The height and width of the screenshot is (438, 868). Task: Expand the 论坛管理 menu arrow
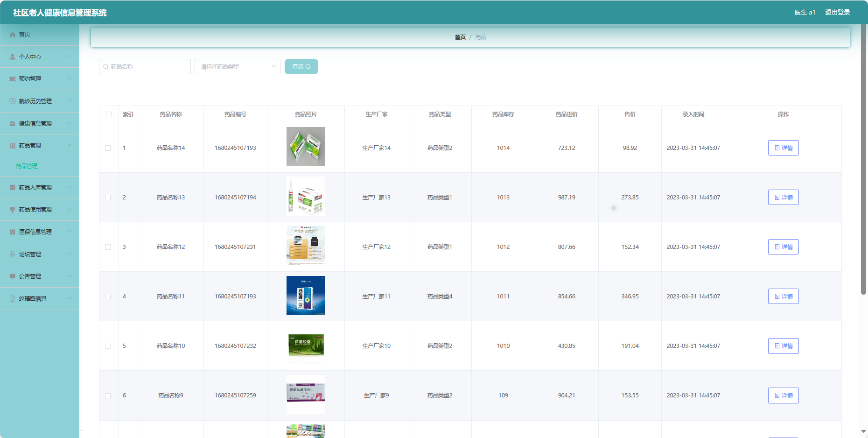[70, 254]
